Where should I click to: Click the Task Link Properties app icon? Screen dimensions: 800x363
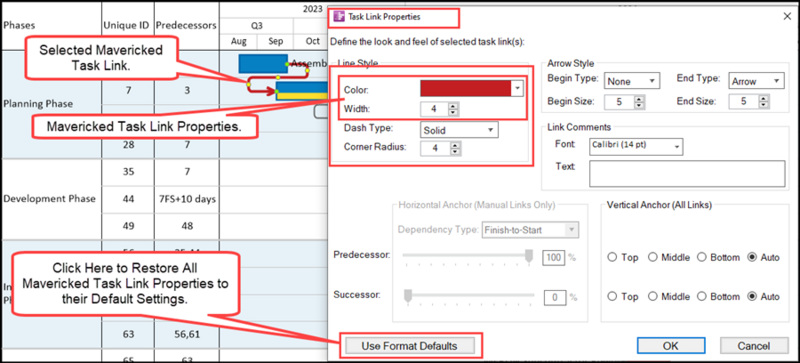pyautogui.click(x=339, y=16)
